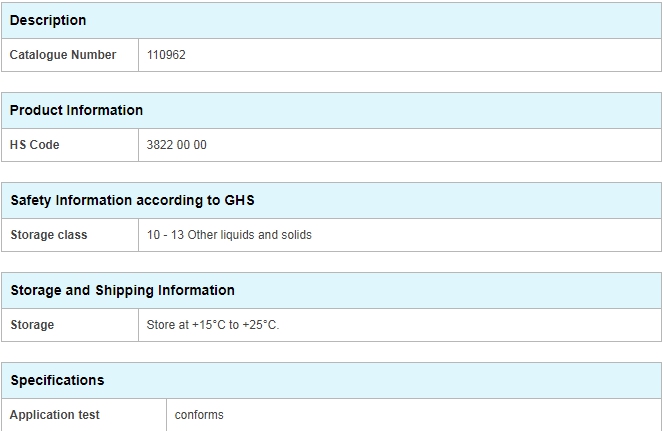This screenshot has width=662, height=431.
Task: Click the Safety Information according to GHS header
Action: click(331, 200)
